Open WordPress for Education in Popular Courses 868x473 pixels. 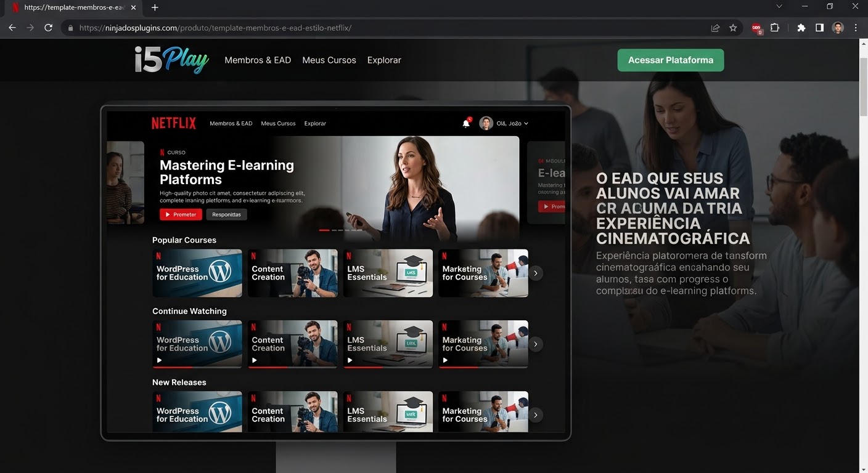(197, 273)
